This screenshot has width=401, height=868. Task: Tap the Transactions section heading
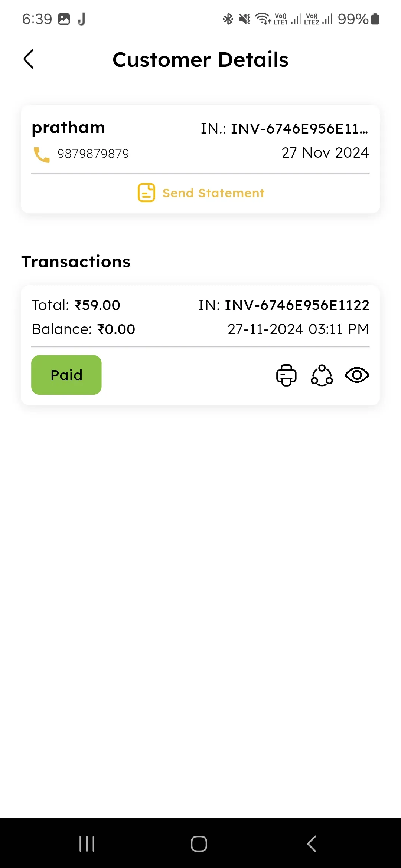76,262
